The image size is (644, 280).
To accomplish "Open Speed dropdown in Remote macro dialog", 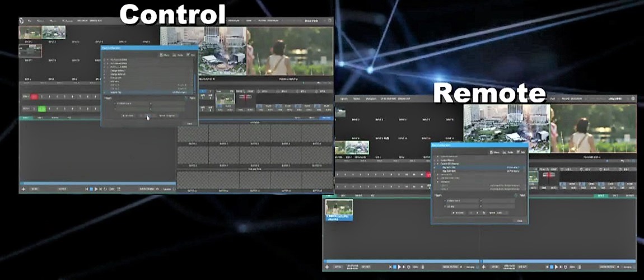I will coord(502,213).
